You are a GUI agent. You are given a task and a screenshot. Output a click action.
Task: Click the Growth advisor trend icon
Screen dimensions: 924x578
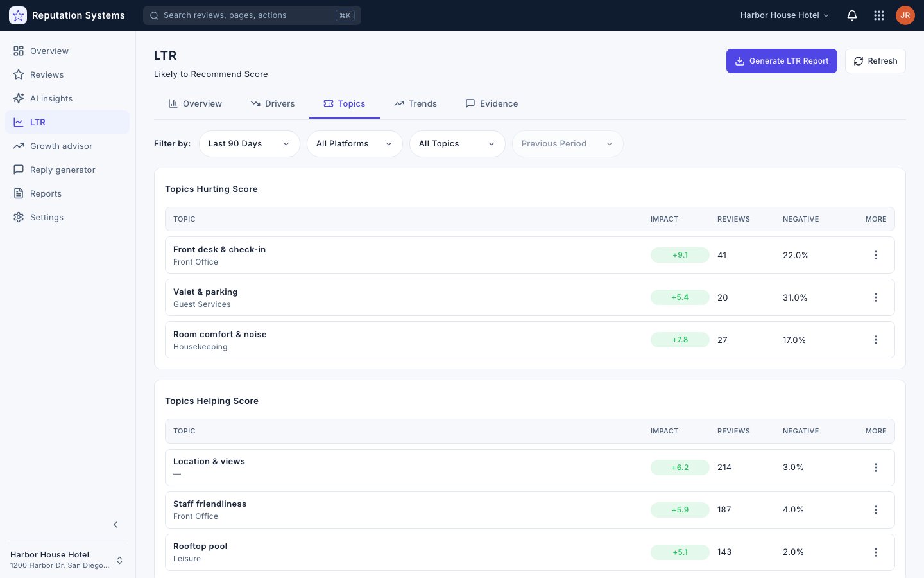(x=19, y=146)
